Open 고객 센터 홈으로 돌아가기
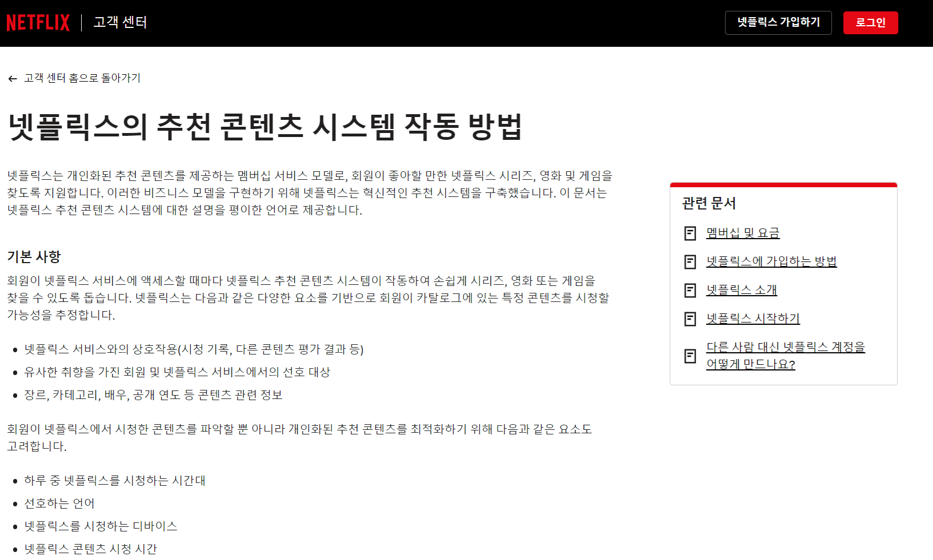This screenshot has width=933, height=560. [x=83, y=78]
